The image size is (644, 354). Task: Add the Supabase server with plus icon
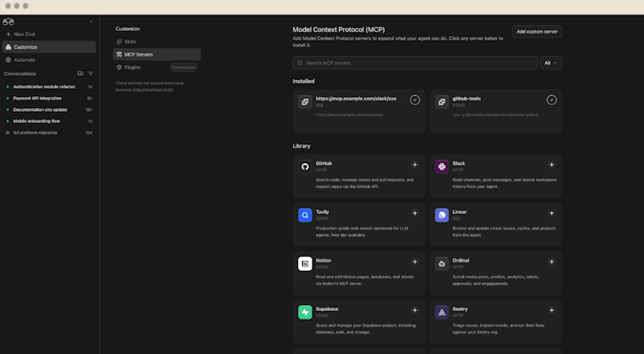click(x=415, y=310)
